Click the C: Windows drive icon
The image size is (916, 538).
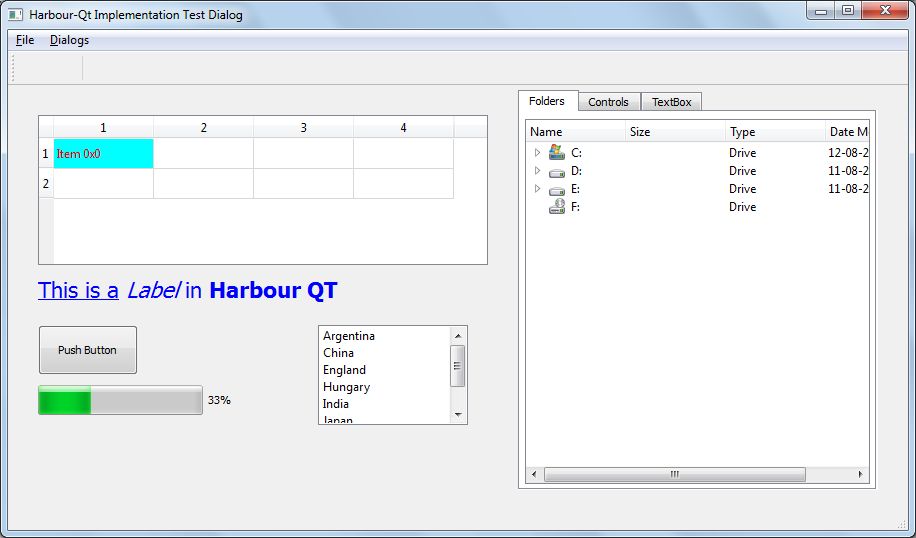coord(557,153)
